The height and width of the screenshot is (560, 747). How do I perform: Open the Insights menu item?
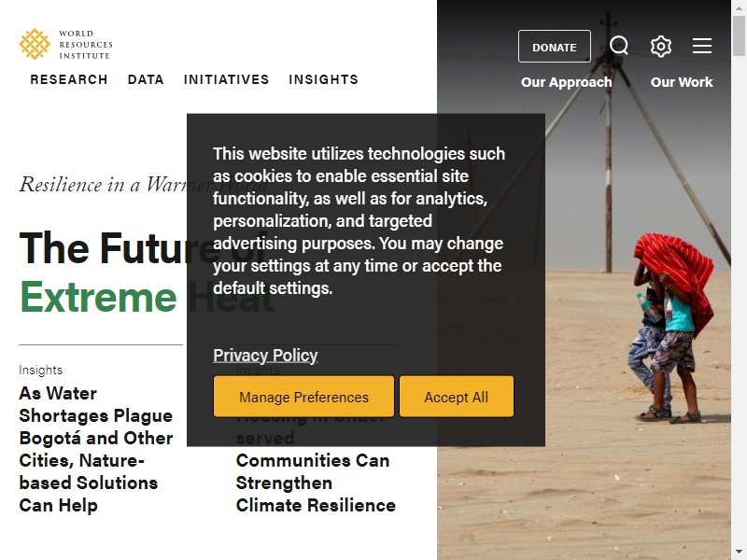pyautogui.click(x=323, y=79)
